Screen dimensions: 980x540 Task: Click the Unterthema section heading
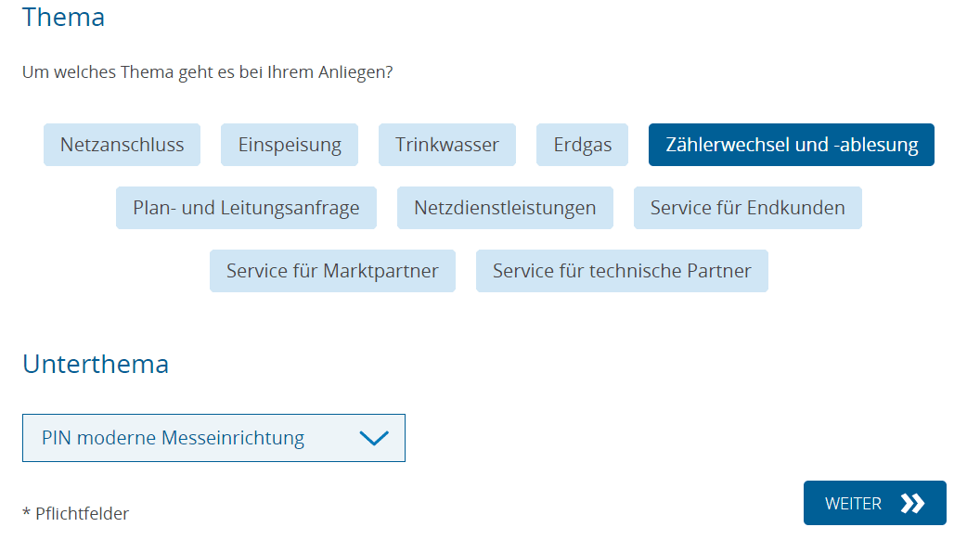[x=96, y=364]
